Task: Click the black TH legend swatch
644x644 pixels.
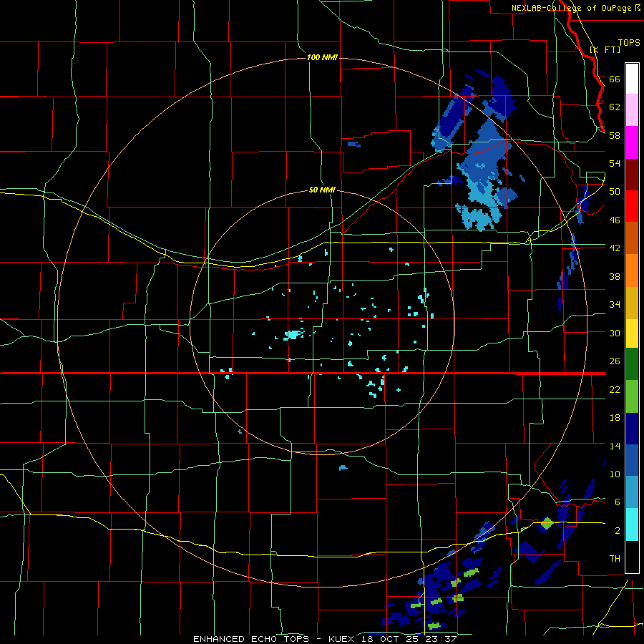Action: click(632, 557)
